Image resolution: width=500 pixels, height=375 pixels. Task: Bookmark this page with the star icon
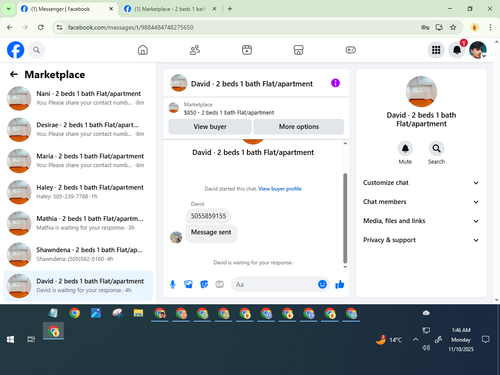click(453, 27)
